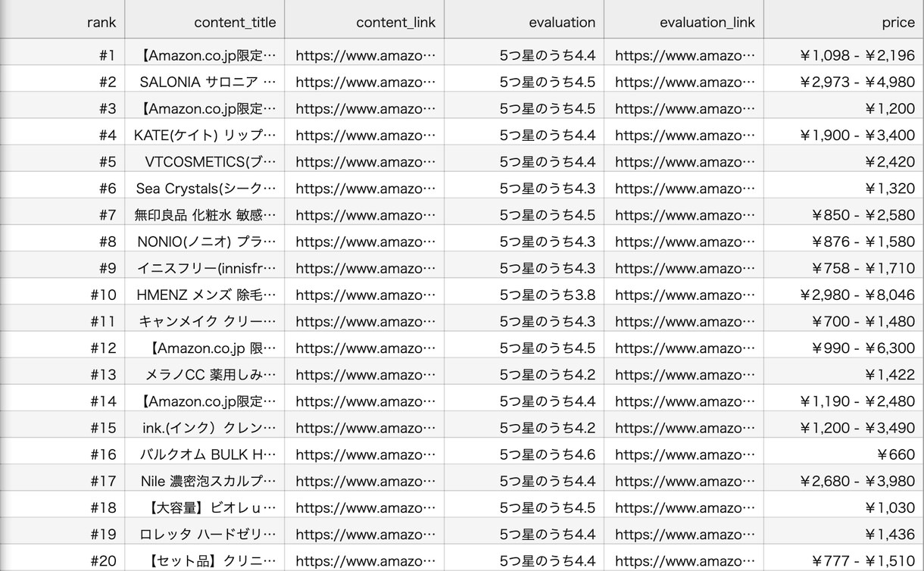Click the price column header
924x571 pixels.
coord(844,19)
